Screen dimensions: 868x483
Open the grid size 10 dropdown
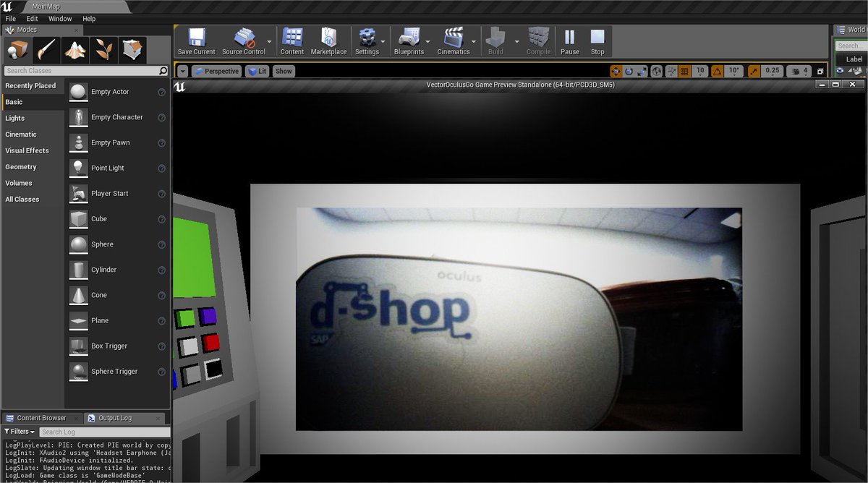[x=699, y=71]
